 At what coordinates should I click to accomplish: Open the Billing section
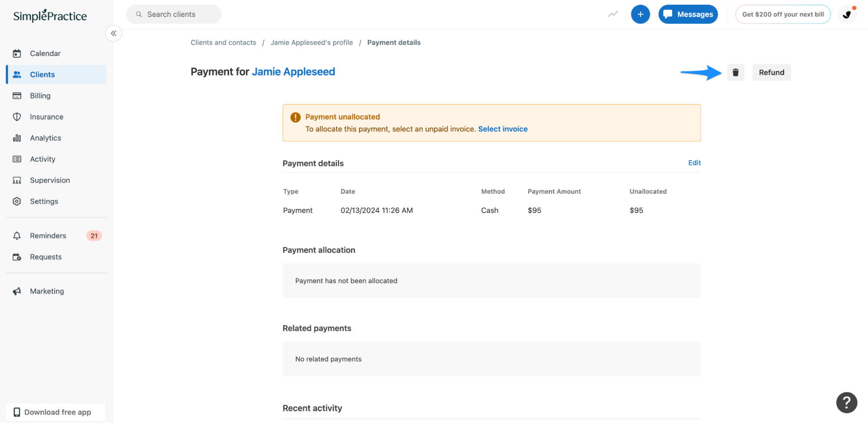(x=40, y=96)
